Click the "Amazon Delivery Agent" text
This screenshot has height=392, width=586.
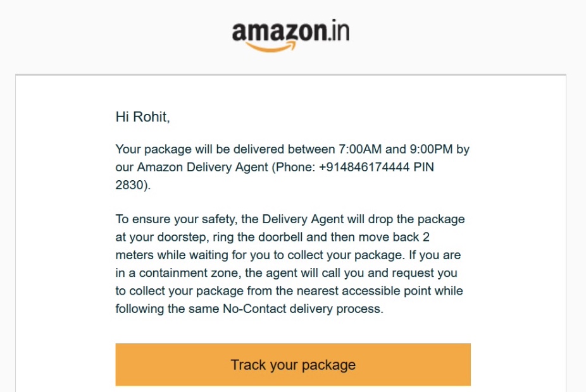[193, 168]
